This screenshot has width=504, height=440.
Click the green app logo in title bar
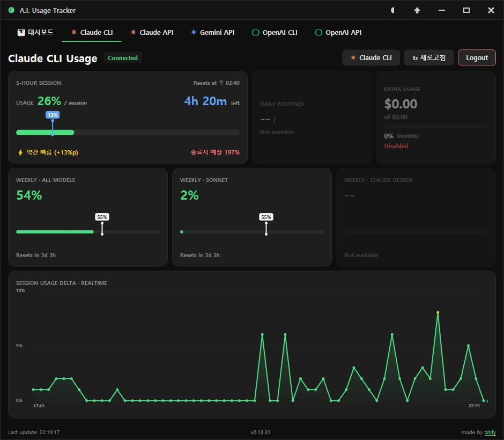pos(11,10)
